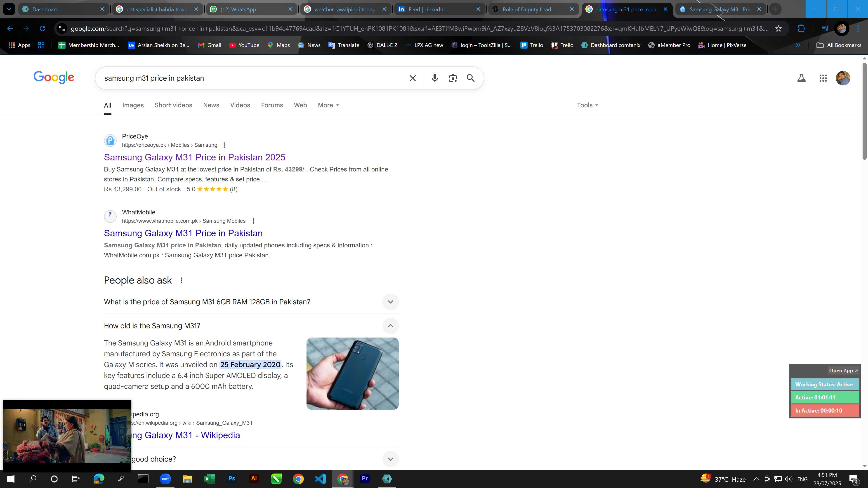Click the Chrome address bar URL
The width and height of the screenshot is (868, 488).
click(420, 29)
